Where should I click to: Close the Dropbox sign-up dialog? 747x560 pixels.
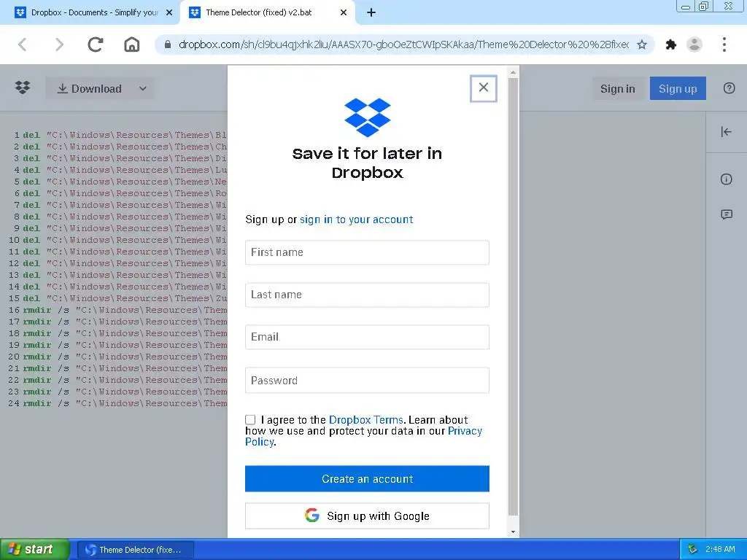(x=483, y=88)
